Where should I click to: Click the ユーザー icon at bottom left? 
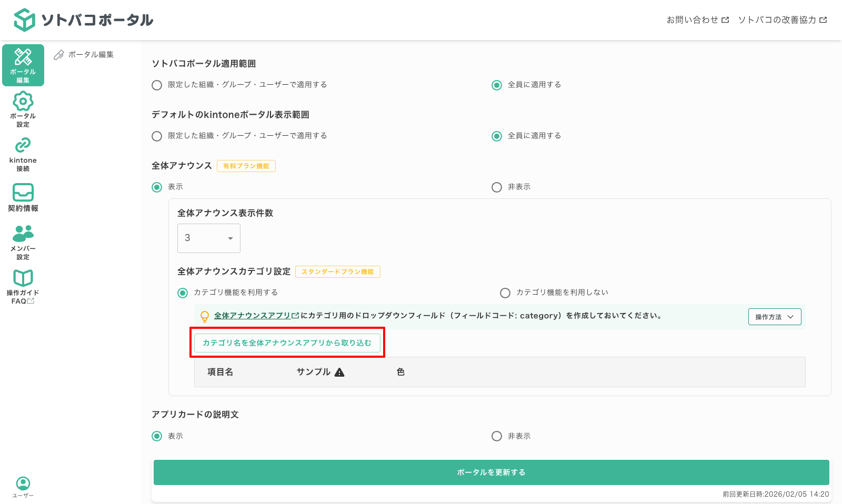tap(23, 482)
